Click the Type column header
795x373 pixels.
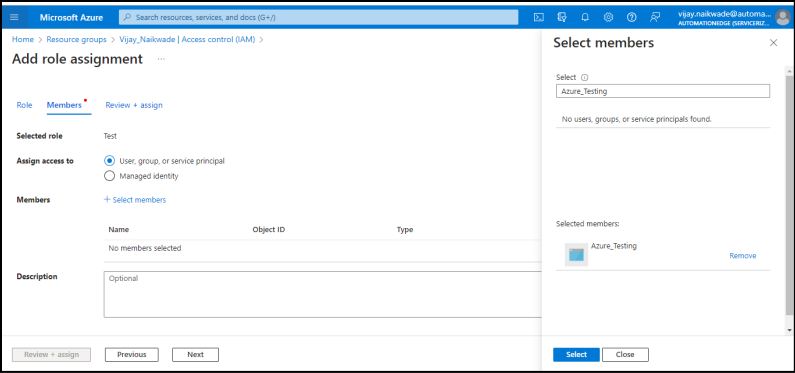[x=405, y=230]
